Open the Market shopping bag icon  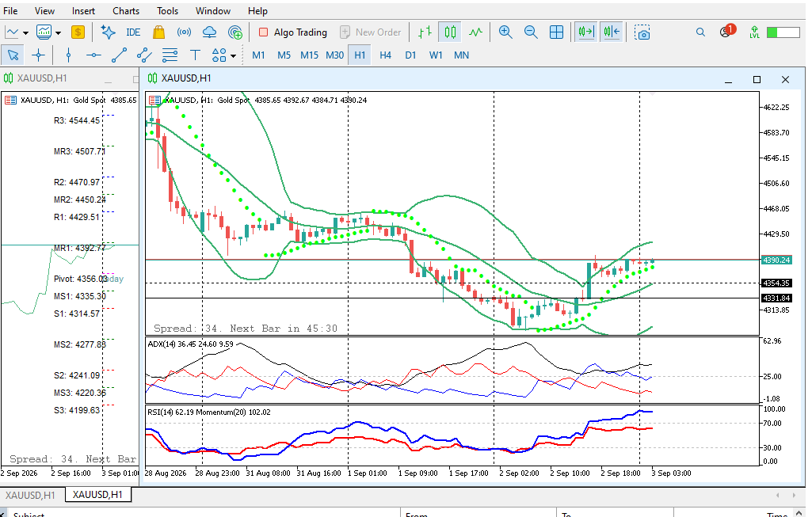(159, 32)
